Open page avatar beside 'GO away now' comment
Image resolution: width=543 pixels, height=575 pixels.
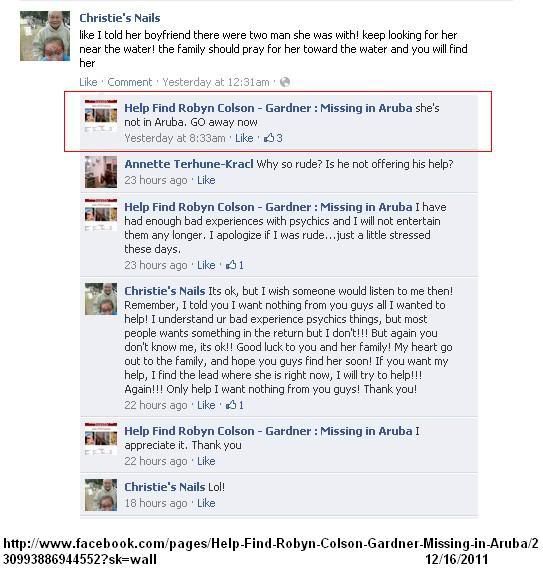[x=101, y=116]
